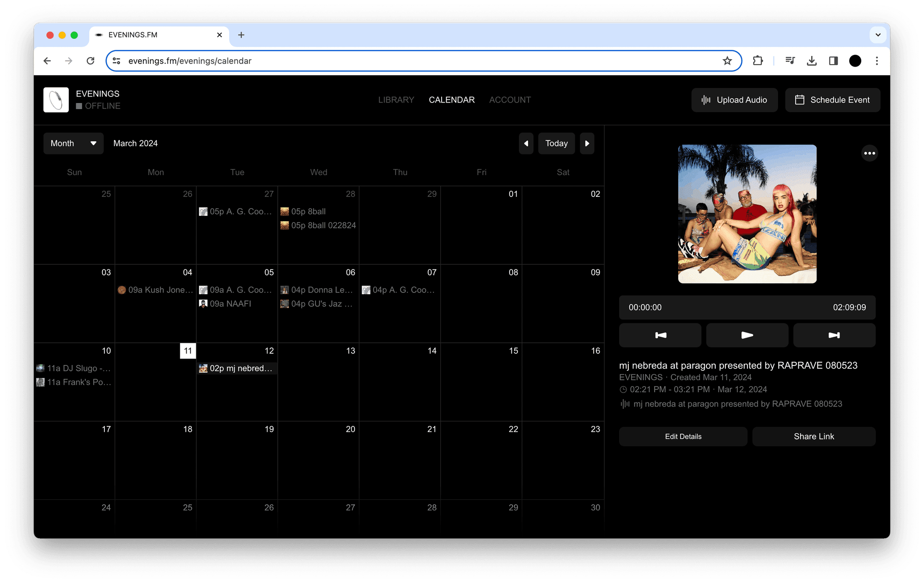This screenshot has width=924, height=583.
Task: Click the NAAFI event thumbnail icon
Action: 203,304
